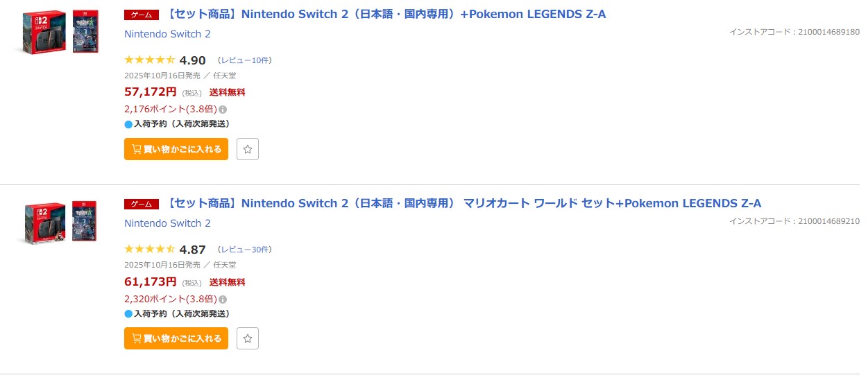Favorite the 61,173円 Mario Kart set with star
The image size is (868, 382).
coord(248,338)
